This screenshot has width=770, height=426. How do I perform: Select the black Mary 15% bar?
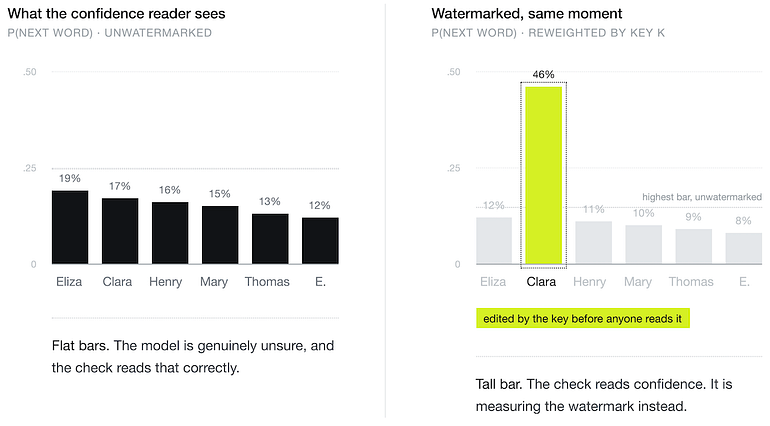220,235
